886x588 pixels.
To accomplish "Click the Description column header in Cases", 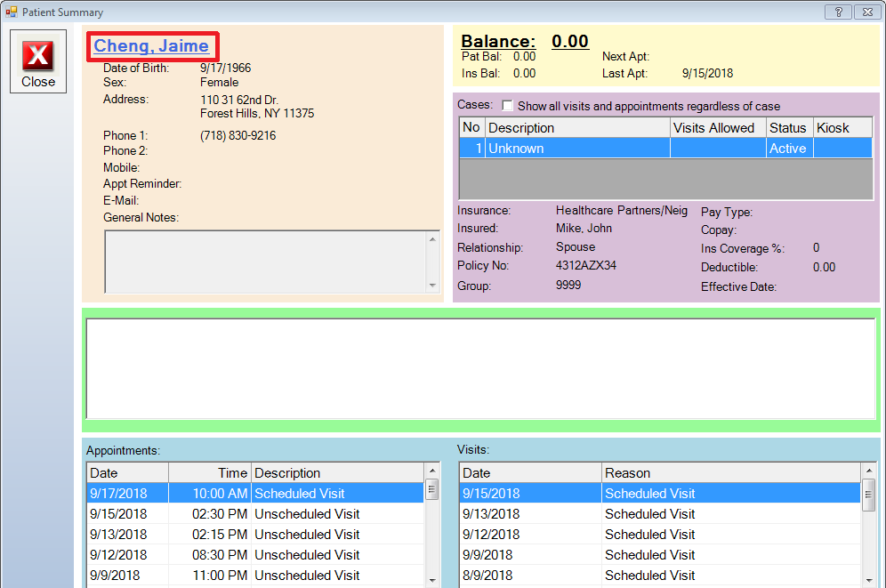I will click(x=577, y=128).
